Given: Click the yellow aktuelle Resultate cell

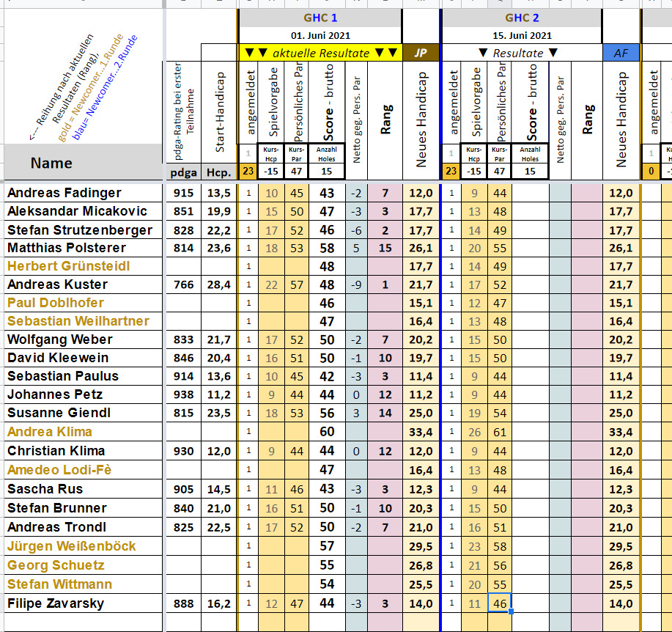Looking at the screenshot, I should [x=320, y=53].
